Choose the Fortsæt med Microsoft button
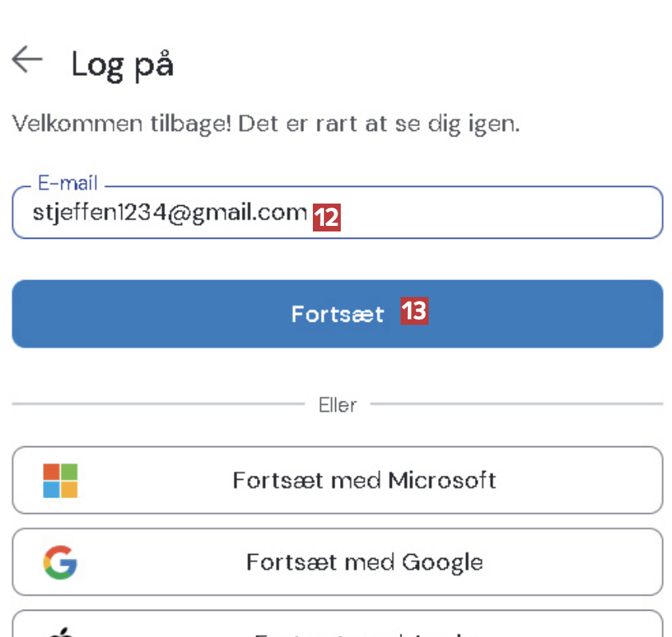Viewport: 672px width, 637px height. point(364,481)
